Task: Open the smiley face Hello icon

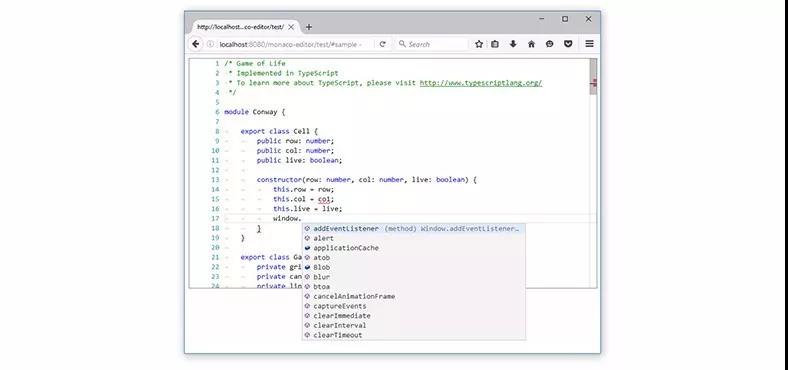Action: click(550, 44)
